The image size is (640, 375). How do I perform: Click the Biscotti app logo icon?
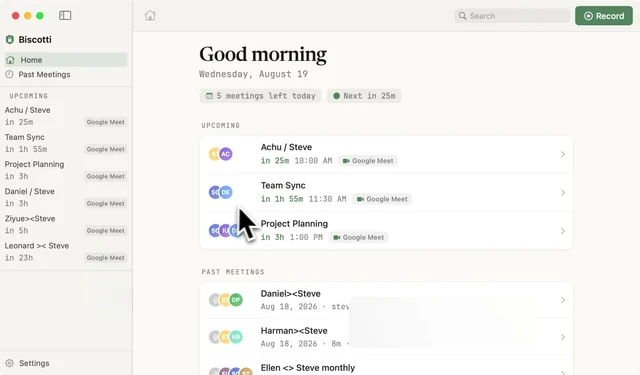click(x=10, y=40)
